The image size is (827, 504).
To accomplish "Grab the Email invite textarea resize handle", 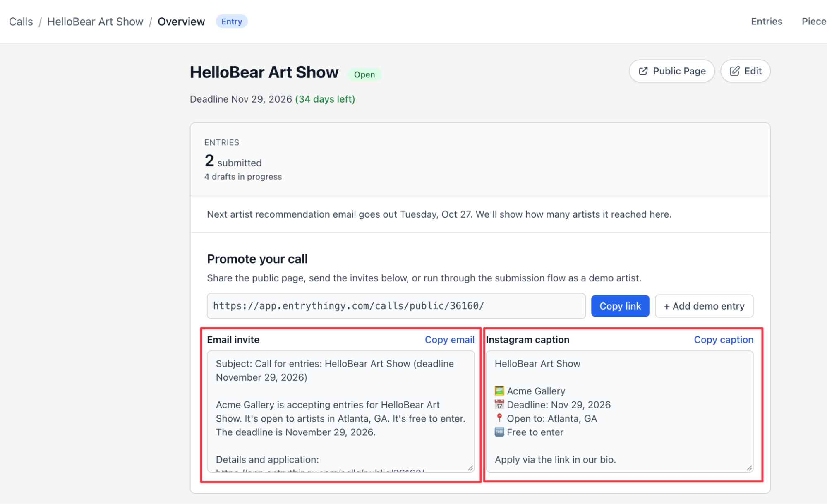I will pyautogui.click(x=470, y=468).
